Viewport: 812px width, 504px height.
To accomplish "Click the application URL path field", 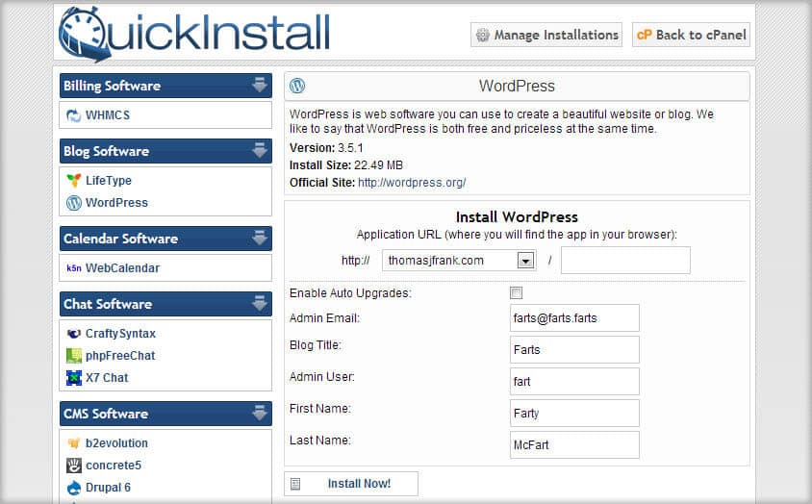I will click(x=625, y=261).
